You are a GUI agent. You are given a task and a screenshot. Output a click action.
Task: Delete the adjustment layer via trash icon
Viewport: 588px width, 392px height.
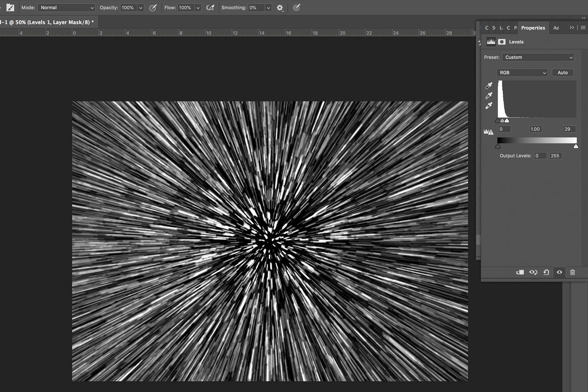pos(572,272)
